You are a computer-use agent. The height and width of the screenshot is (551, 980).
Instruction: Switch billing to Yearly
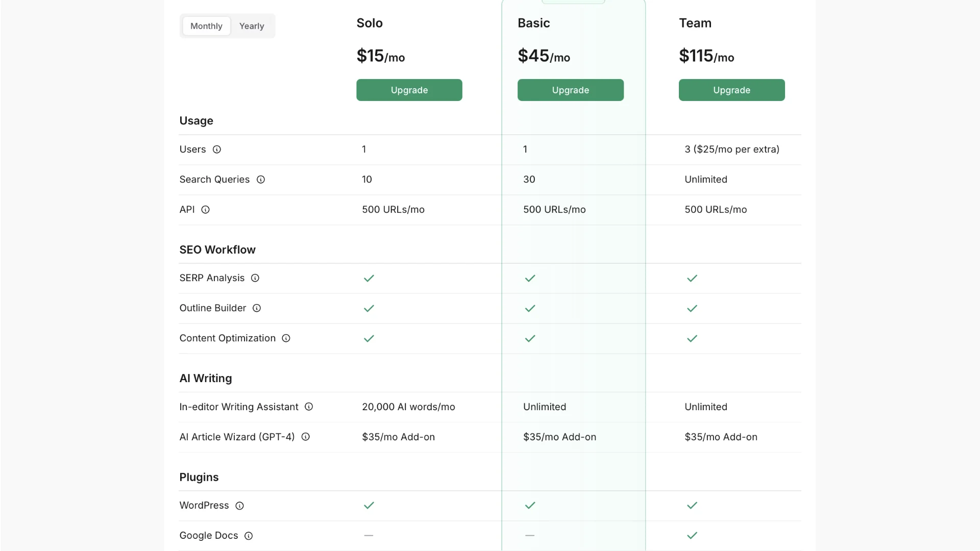tap(252, 26)
